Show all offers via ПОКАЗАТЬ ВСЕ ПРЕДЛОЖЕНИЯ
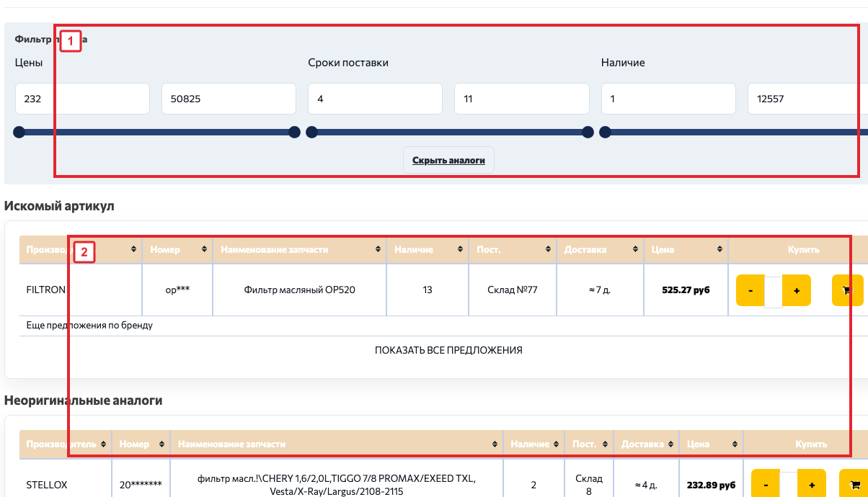Viewport: 868px width, 497px height. pos(448,350)
